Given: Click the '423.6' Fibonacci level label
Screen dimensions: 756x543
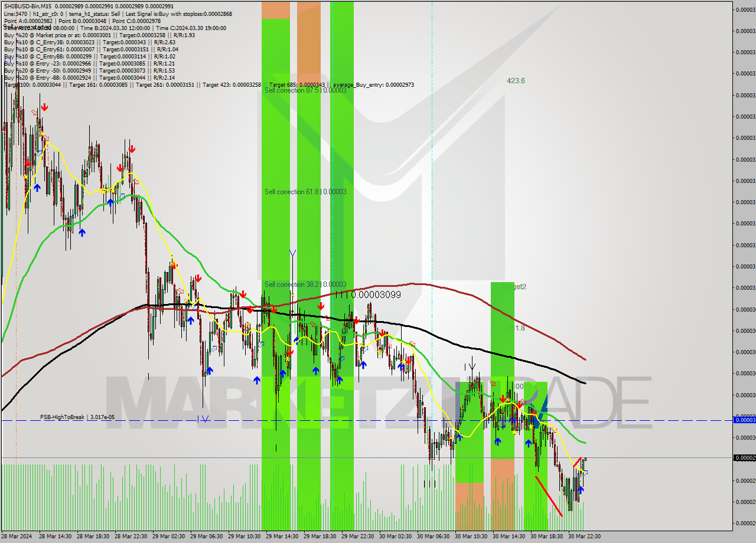Looking at the screenshot, I should 516,81.
